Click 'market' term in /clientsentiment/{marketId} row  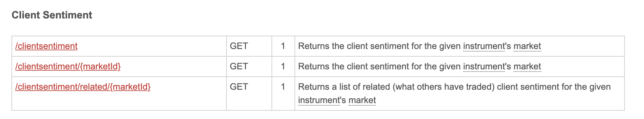(x=527, y=67)
